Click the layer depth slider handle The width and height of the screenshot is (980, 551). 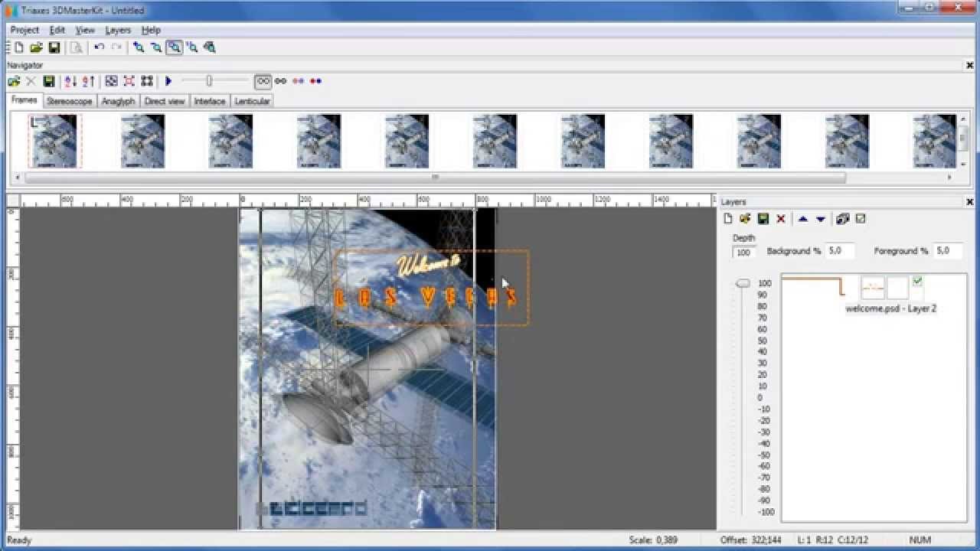pos(743,283)
